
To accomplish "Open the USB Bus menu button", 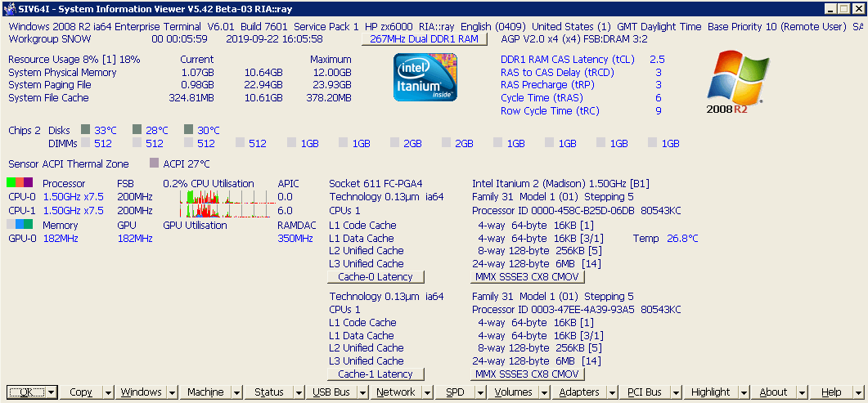I will click(331, 392).
